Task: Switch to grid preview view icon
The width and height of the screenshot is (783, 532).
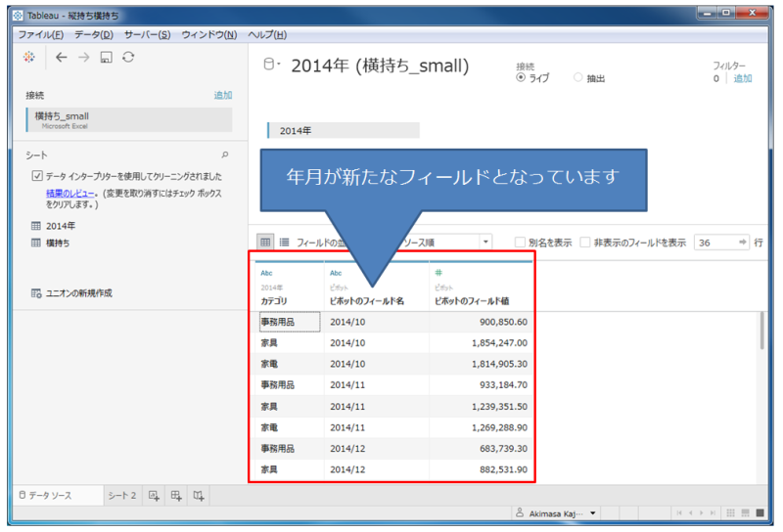Action: tap(265, 243)
